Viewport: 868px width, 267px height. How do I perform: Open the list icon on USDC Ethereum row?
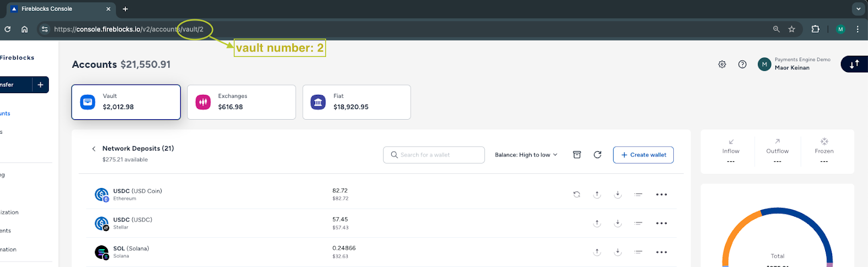point(638,194)
